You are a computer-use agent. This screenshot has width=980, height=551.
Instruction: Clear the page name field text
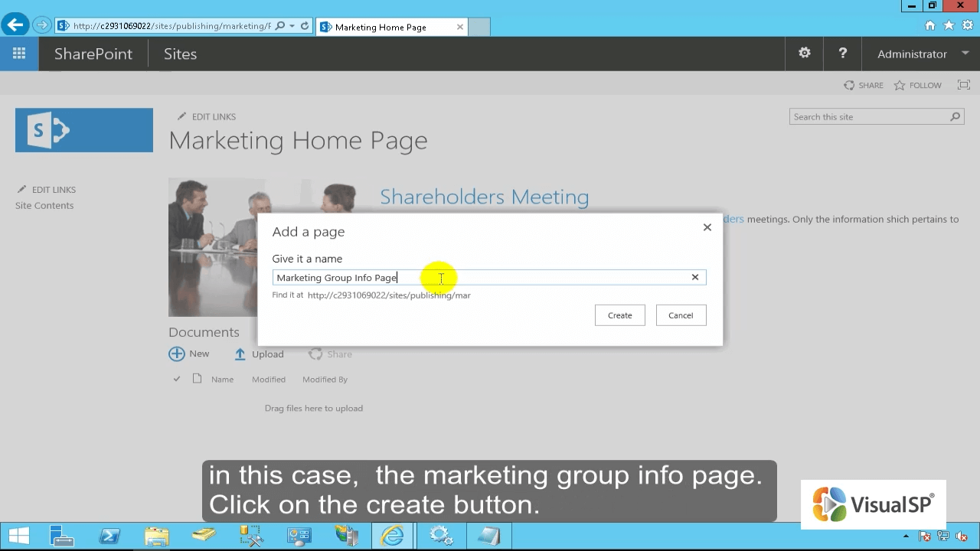[695, 277]
